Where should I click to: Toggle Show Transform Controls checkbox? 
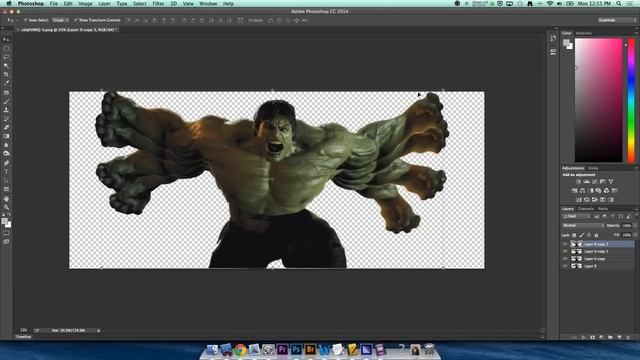(76, 20)
